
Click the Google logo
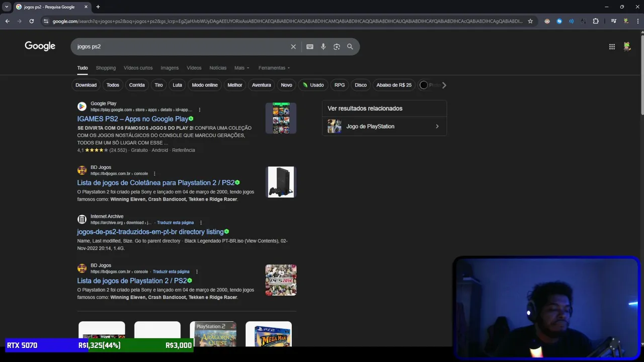click(40, 46)
